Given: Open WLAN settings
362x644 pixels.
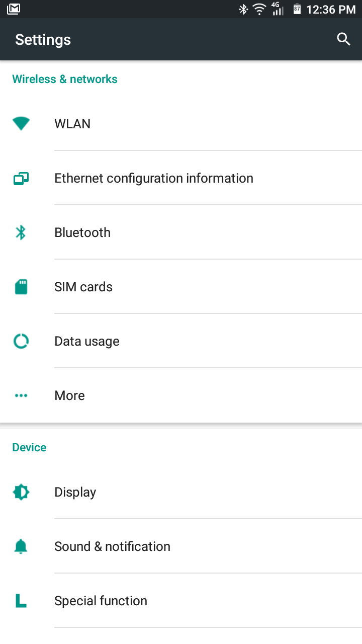Looking at the screenshot, I should (x=181, y=123).
